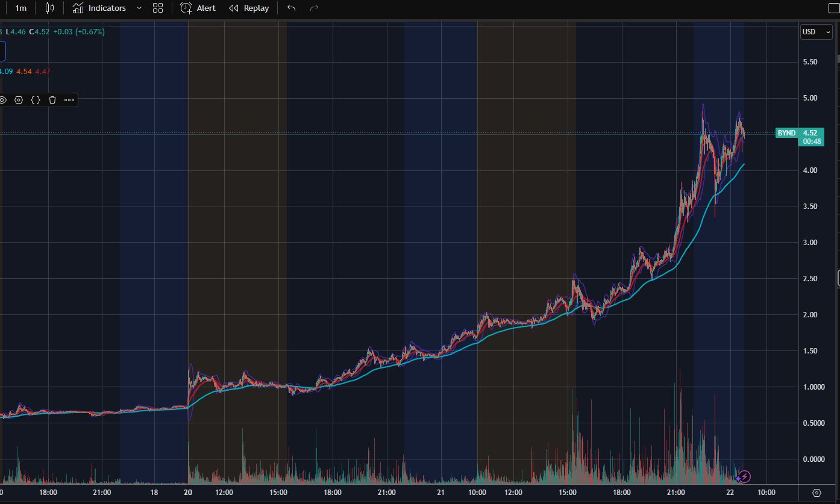Click the date 20 on time axis

click(188, 493)
